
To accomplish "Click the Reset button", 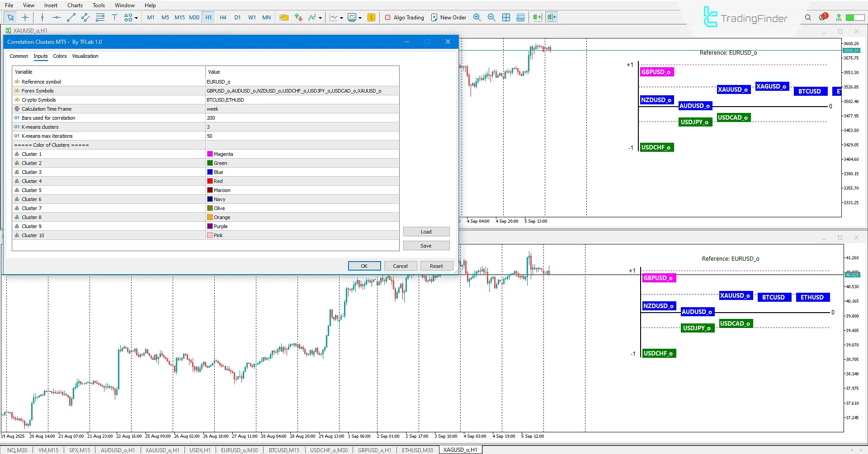I will pyautogui.click(x=436, y=266).
